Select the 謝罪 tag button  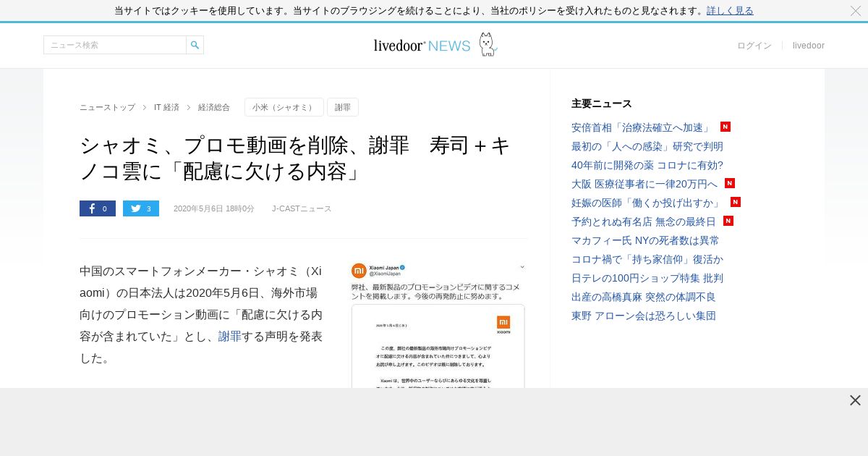pos(343,107)
